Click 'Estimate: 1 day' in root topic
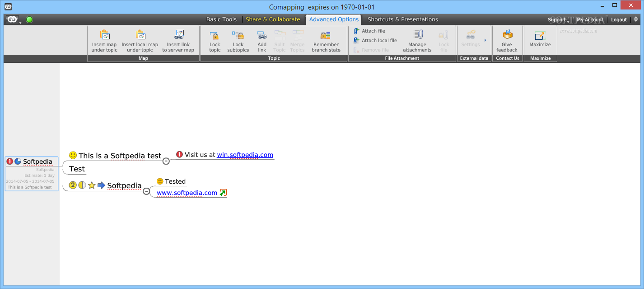Viewport: 644px width, 289px height. pos(40,175)
